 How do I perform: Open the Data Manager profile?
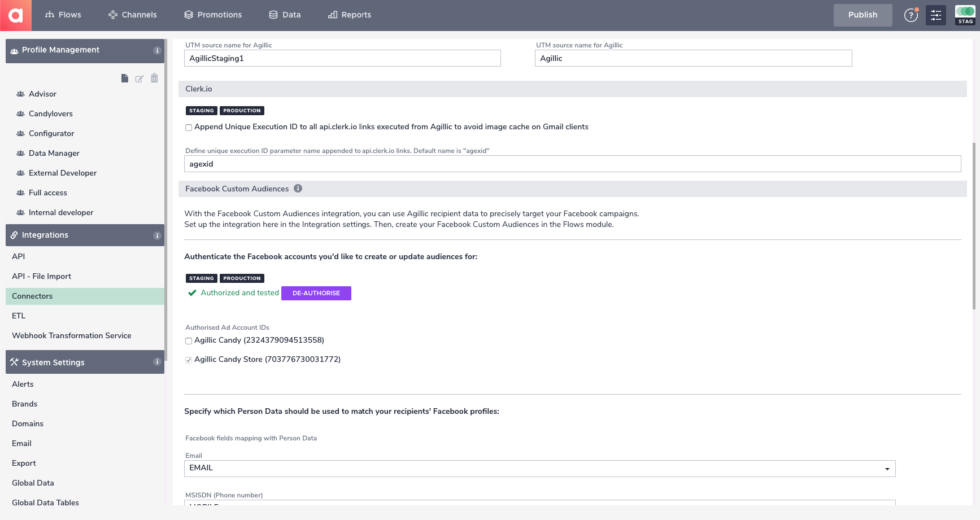point(54,153)
